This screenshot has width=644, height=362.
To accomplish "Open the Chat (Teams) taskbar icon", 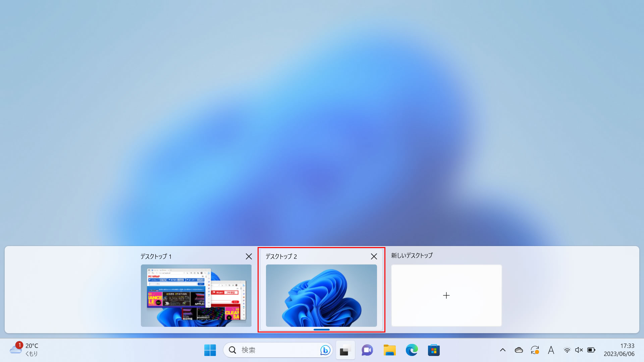I will click(x=367, y=350).
